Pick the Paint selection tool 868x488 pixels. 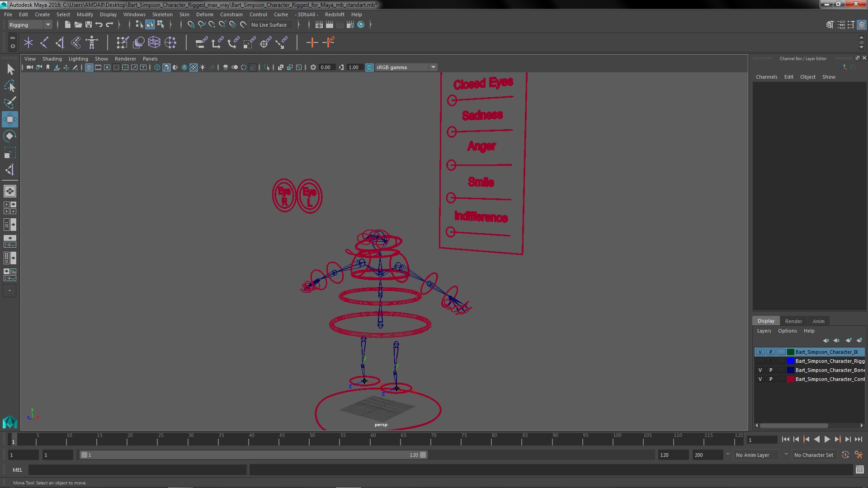click(x=10, y=103)
